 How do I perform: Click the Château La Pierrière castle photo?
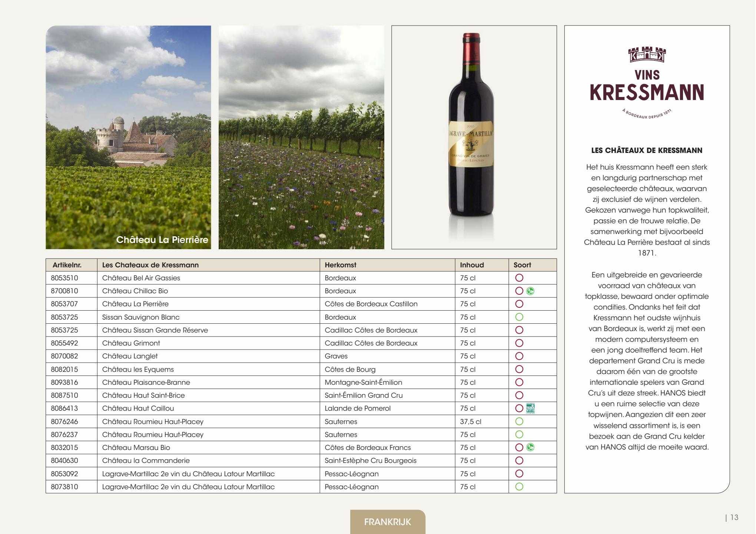click(128, 137)
